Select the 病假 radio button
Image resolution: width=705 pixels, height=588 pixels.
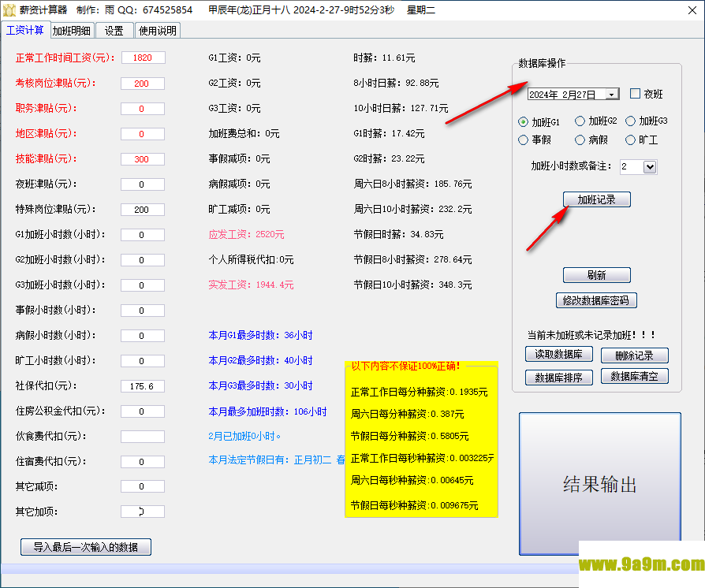click(x=580, y=140)
